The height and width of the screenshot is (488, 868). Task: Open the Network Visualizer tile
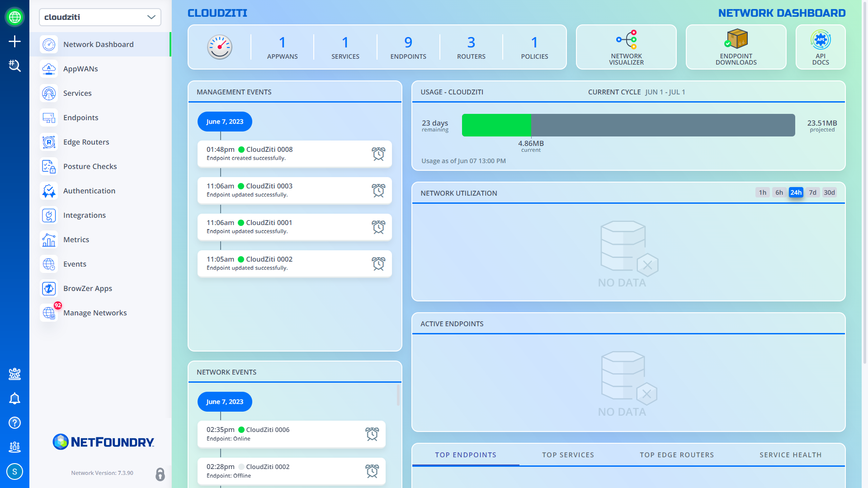[x=626, y=47]
